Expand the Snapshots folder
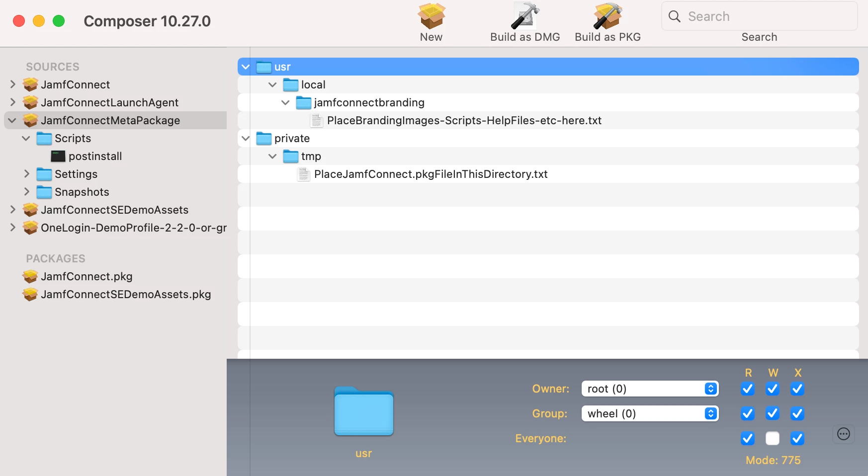Viewport: 868px width, 476px height. pos(27,192)
